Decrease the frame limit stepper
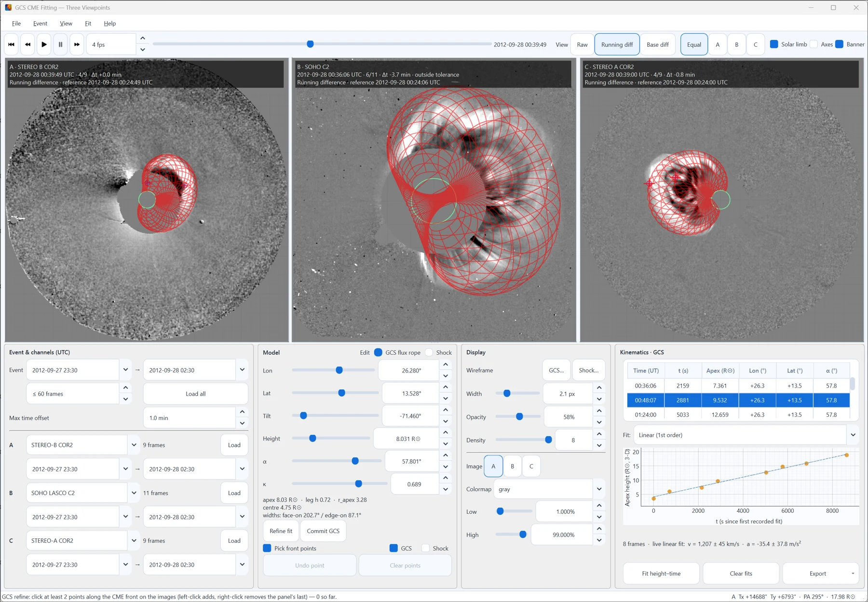This screenshot has width=868, height=602. [x=125, y=399]
